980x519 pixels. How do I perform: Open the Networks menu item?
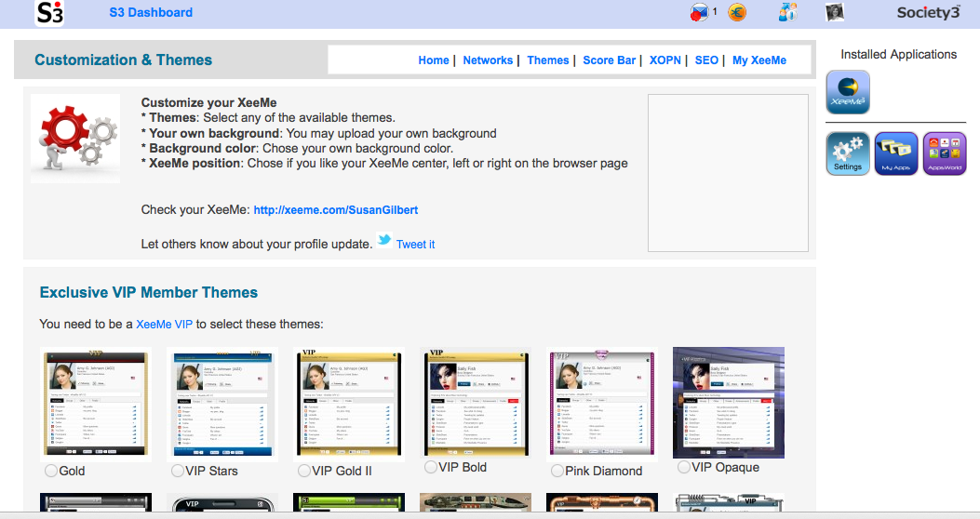488,60
